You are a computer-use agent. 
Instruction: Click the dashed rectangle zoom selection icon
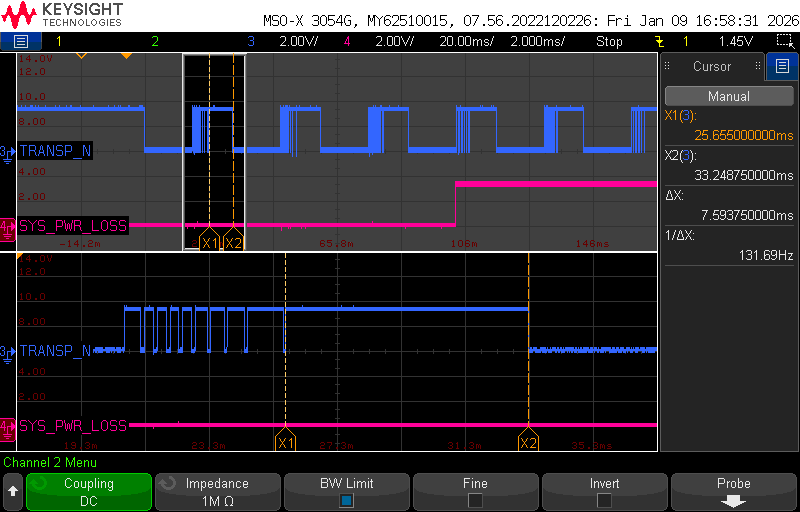pos(783,41)
